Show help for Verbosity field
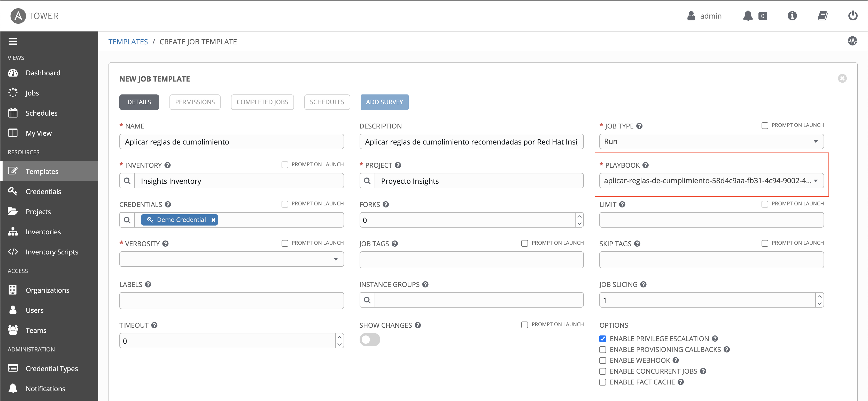The width and height of the screenshot is (868, 401). tap(165, 244)
